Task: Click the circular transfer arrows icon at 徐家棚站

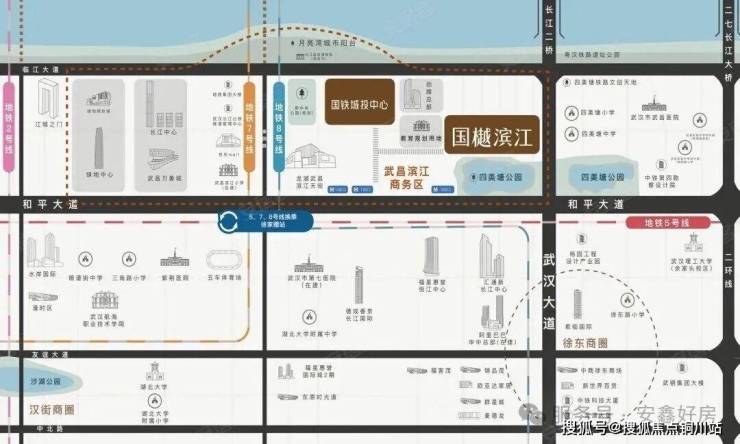Action: click(x=228, y=221)
